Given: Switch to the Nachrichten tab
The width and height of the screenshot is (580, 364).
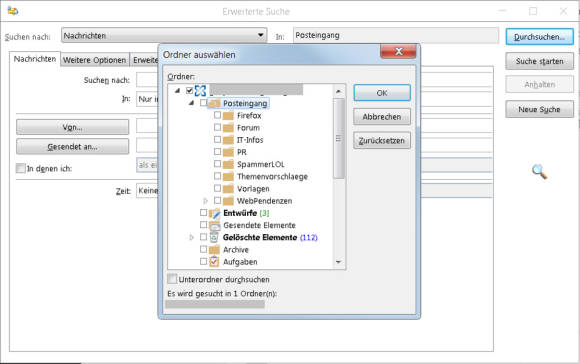Looking at the screenshot, I should [x=35, y=59].
